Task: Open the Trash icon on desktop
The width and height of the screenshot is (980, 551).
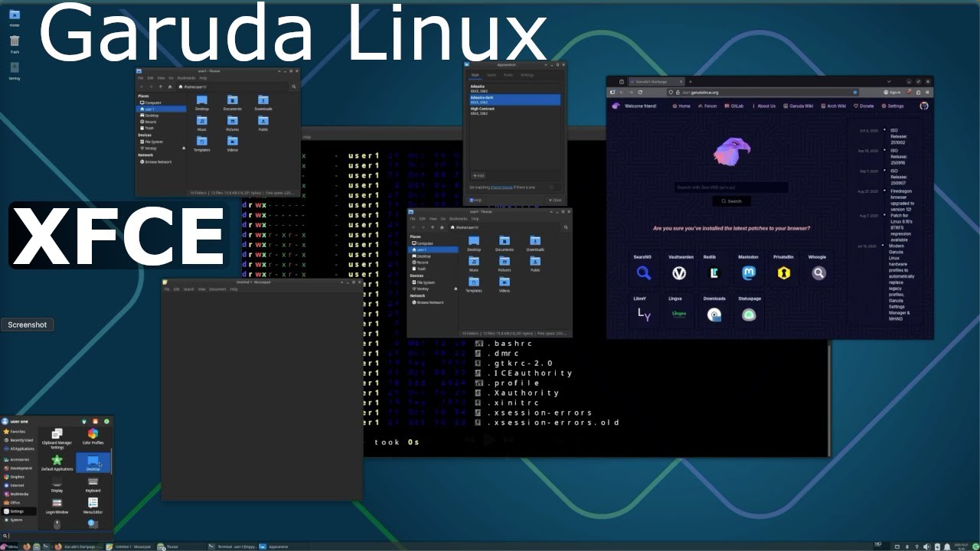Action: point(15,44)
